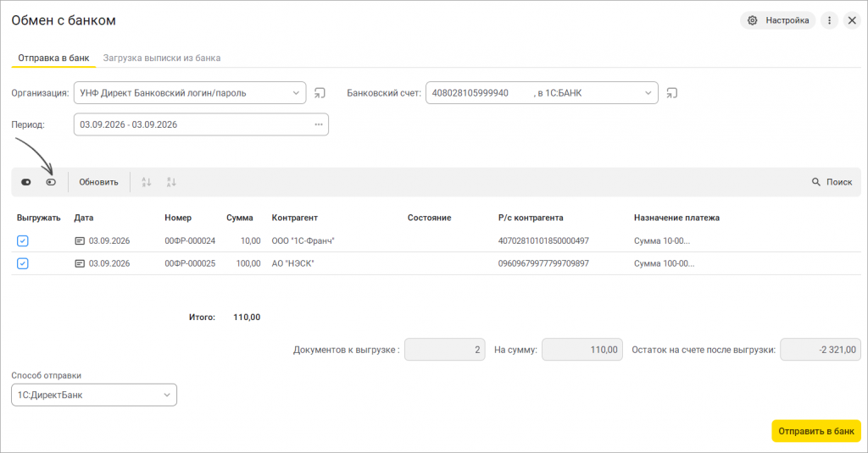Click the Период input field
The height and width of the screenshot is (453, 868).
pos(201,124)
